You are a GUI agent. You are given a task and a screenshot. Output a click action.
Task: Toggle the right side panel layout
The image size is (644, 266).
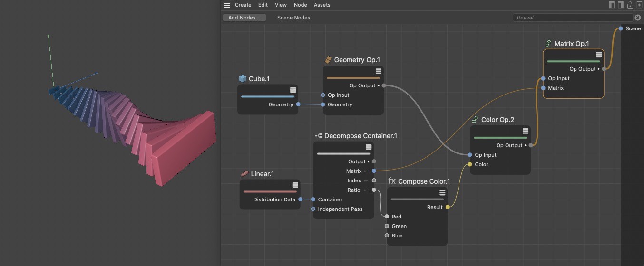621,5
